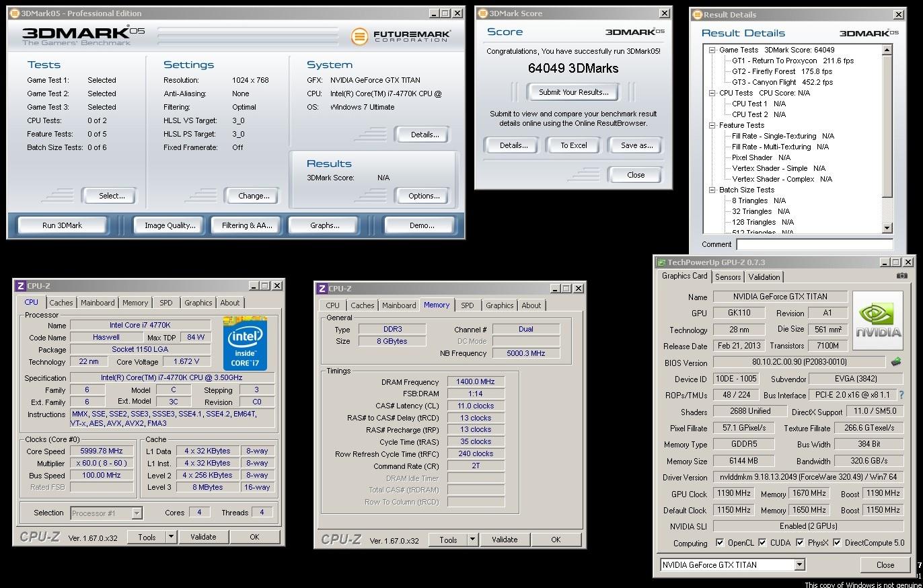Click the Image Quality button
The height and width of the screenshot is (588, 923).
(170, 225)
